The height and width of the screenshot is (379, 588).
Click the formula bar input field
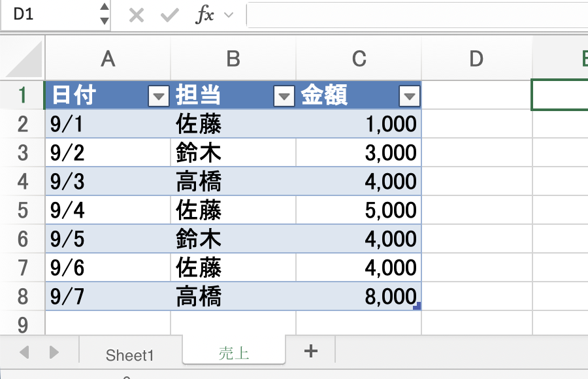point(417,14)
